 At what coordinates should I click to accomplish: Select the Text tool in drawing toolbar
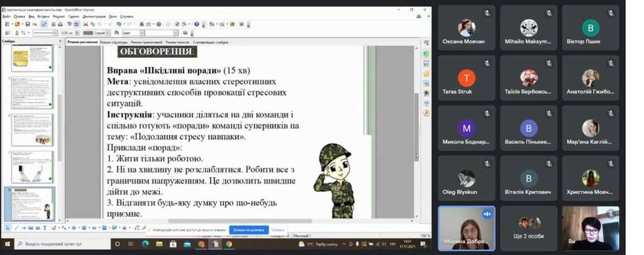pos(46,227)
